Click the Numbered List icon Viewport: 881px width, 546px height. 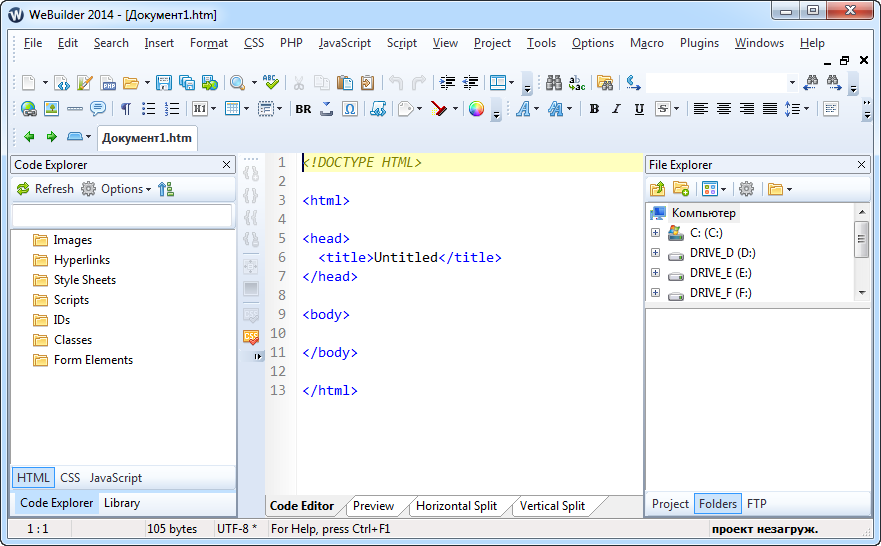pos(171,108)
